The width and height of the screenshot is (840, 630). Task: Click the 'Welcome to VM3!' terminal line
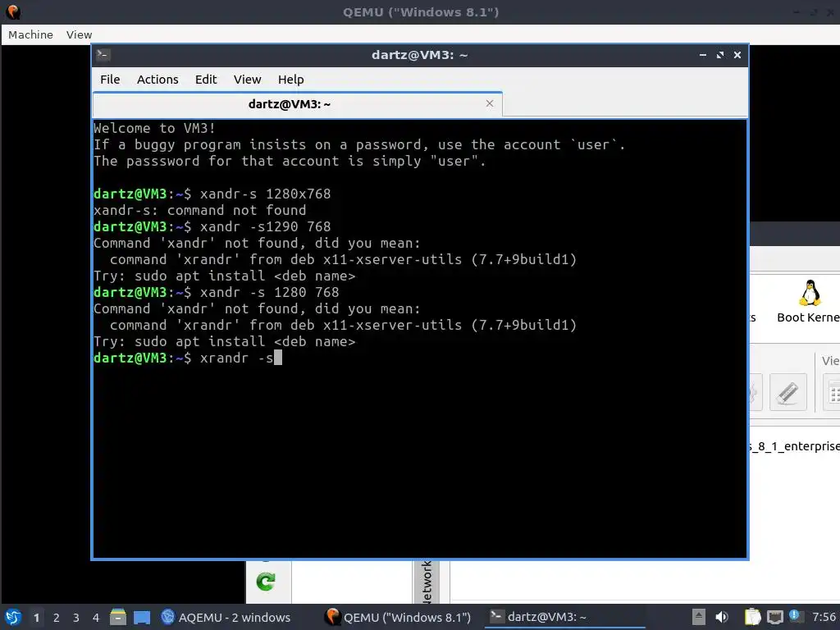[154, 128]
